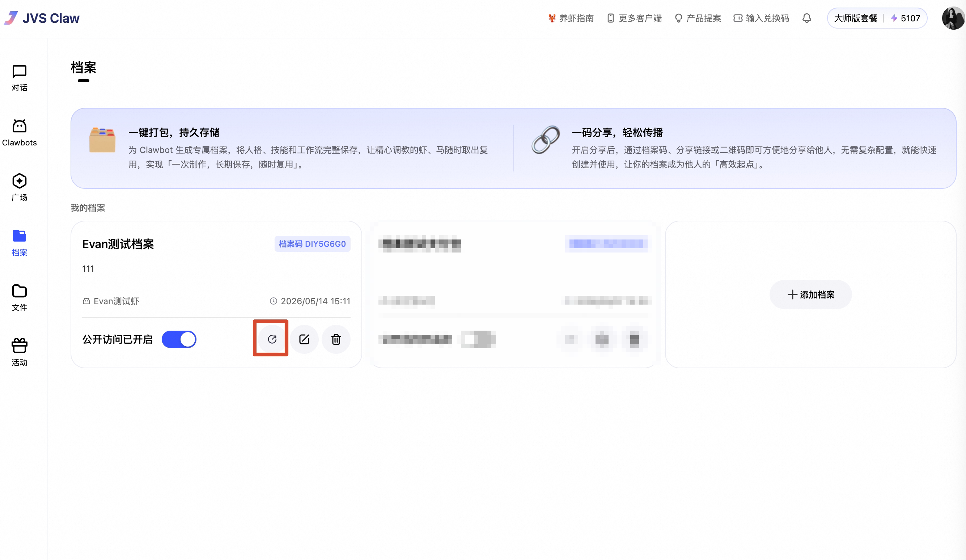Click the chain link banner icon
Image resolution: width=966 pixels, height=560 pixels.
pos(546,140)
